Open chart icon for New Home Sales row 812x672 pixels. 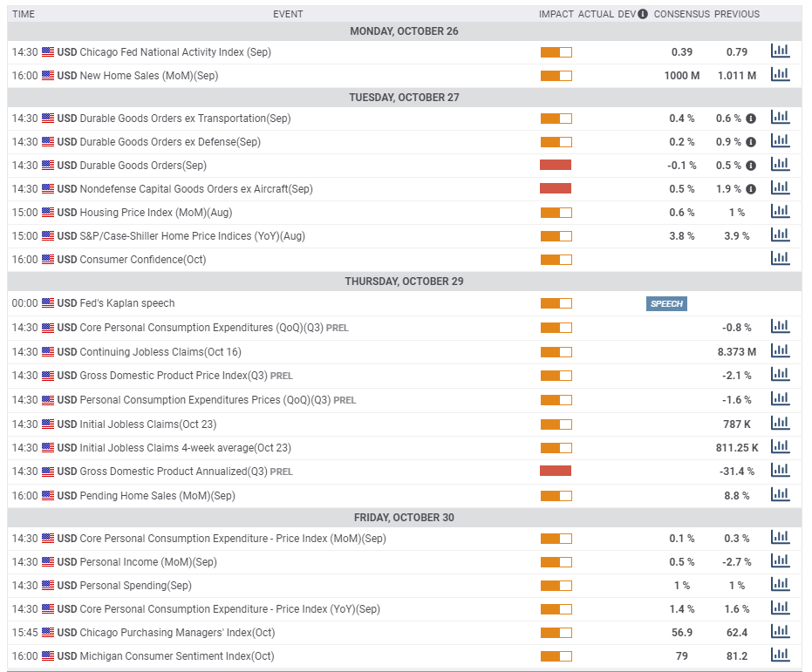point(780,74)
